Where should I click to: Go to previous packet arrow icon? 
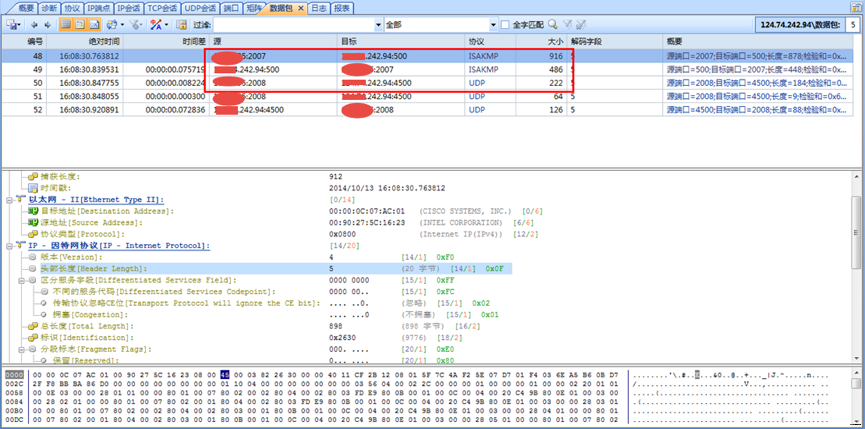point(34,23)
